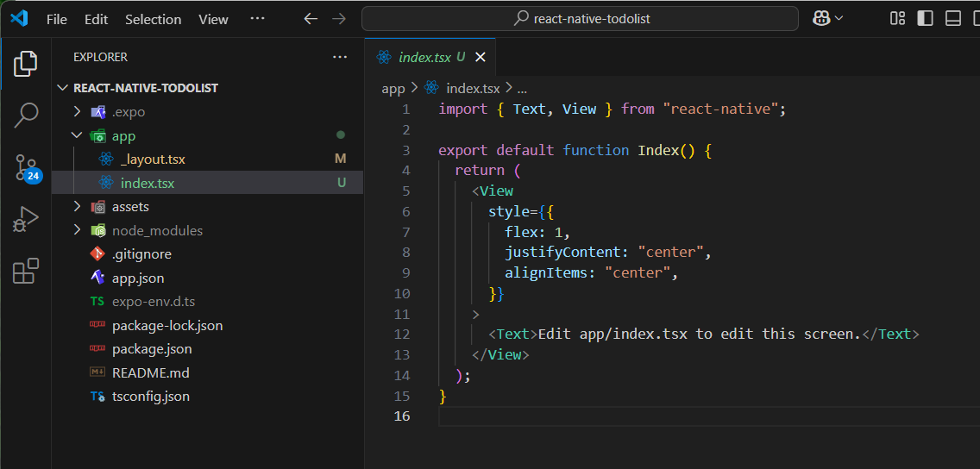Close the index.tsx editor tab
This screenshot has width=980, height=469.
(480, 57)
